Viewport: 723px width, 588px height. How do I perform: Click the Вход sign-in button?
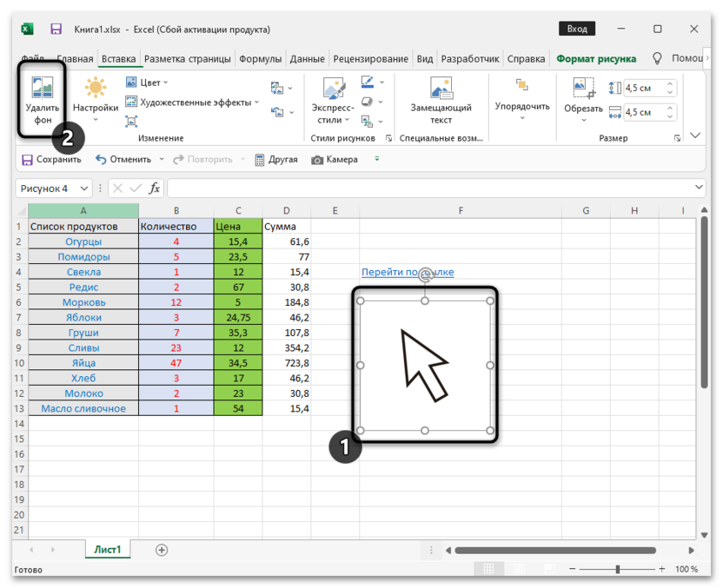click(x=577, y=29)
